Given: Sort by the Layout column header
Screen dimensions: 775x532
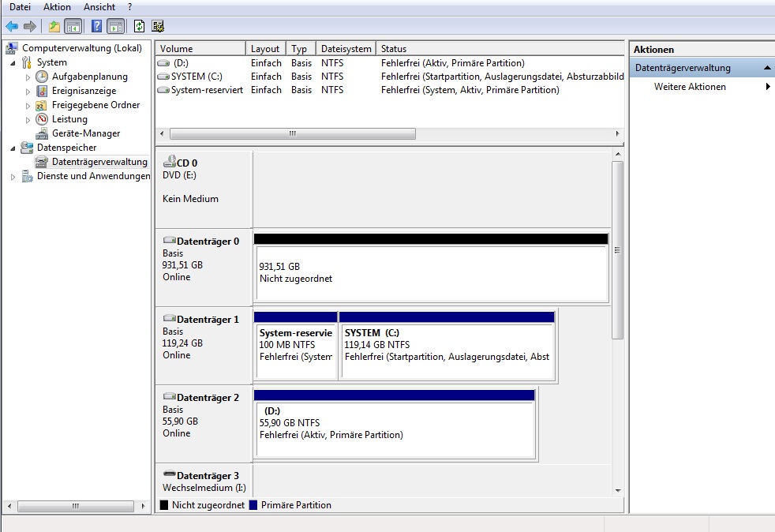Looking at the screenshot, I should click(265, 48).
